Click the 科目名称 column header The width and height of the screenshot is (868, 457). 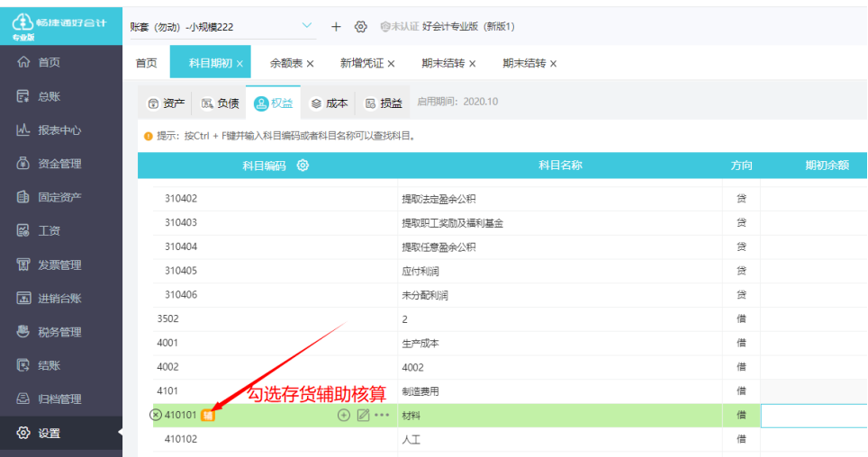(560, 165)
